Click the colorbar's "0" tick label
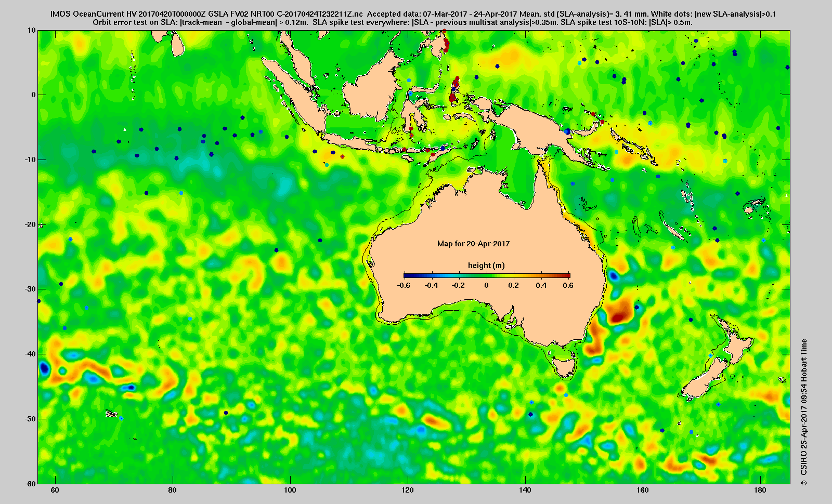 [x=487, y=285]
